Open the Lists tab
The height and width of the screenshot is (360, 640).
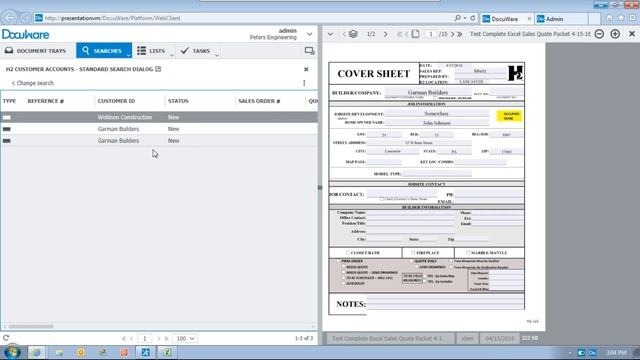tap(152, 51)
